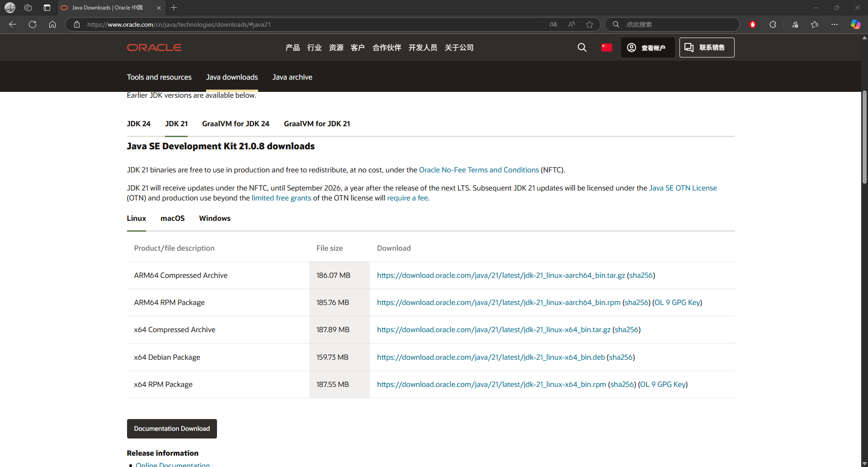This screenshot has height=467, width=868.
Task: Go back to the previous page
Action: (13, 24)
